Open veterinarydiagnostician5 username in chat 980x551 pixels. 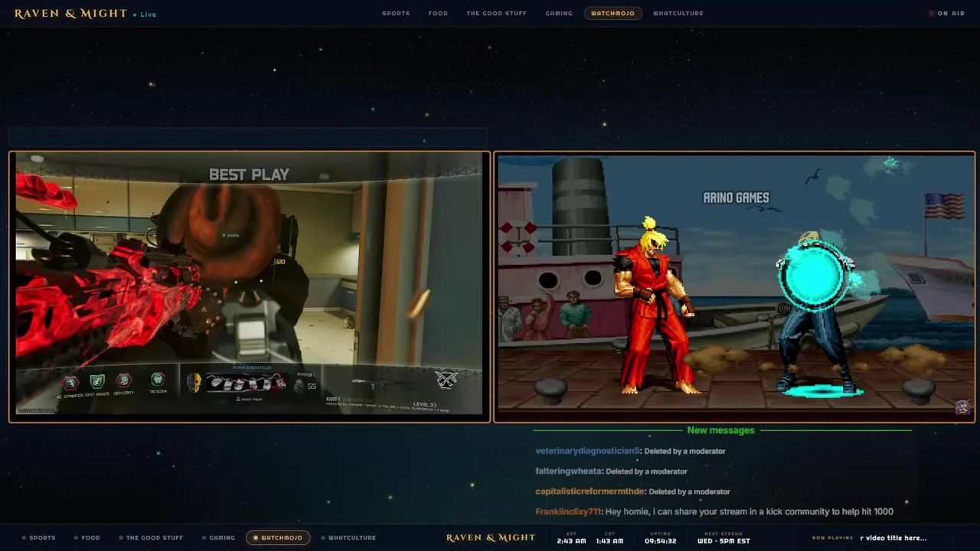tap(587, 451)
